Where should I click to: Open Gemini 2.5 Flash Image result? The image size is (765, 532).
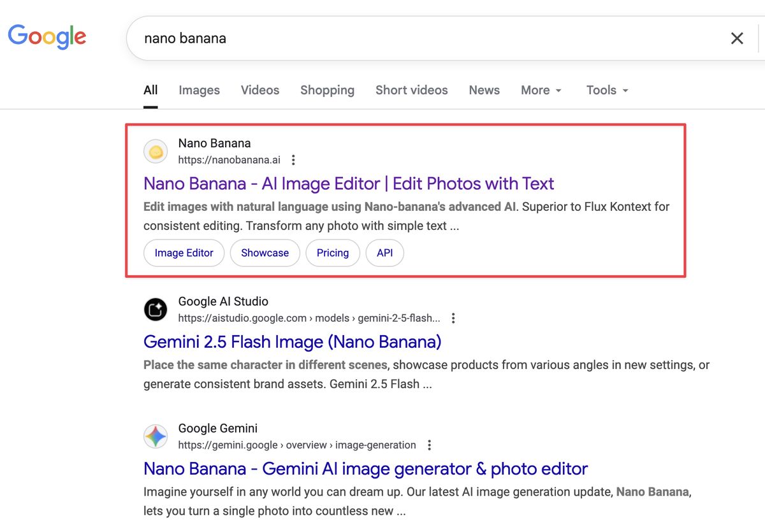292,341
